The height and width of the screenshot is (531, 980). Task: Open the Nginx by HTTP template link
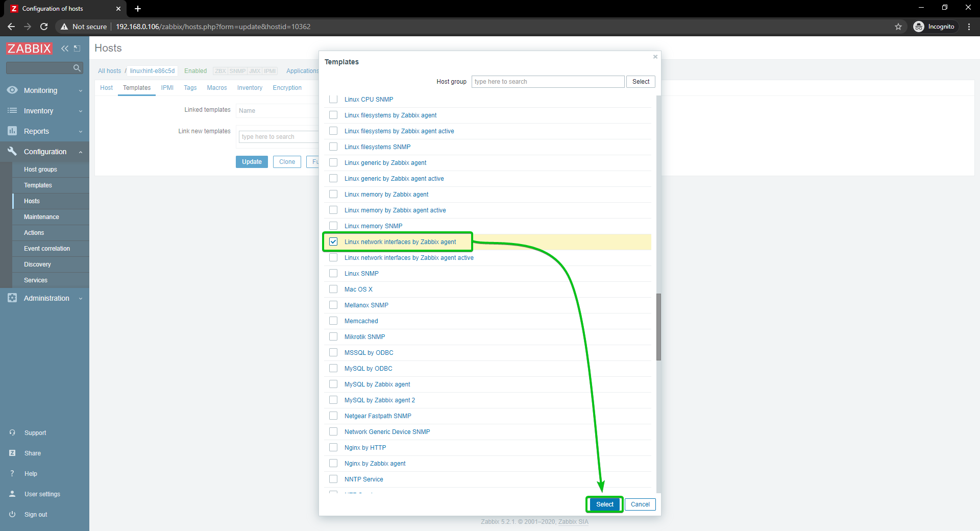coord(365,448)
